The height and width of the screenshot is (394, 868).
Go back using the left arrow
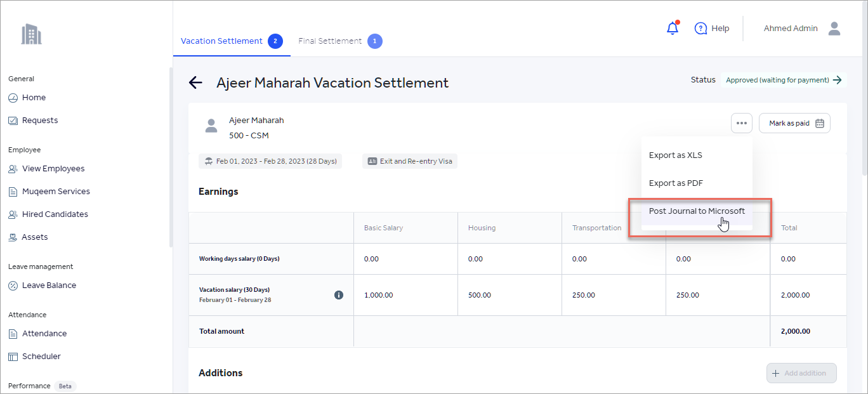point(195,82)
